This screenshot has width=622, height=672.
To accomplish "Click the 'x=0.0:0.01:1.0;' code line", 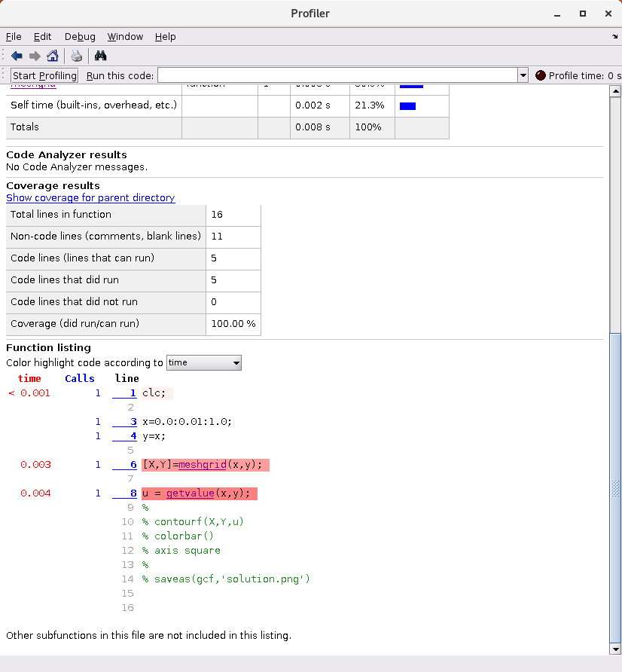I will 188,422.
